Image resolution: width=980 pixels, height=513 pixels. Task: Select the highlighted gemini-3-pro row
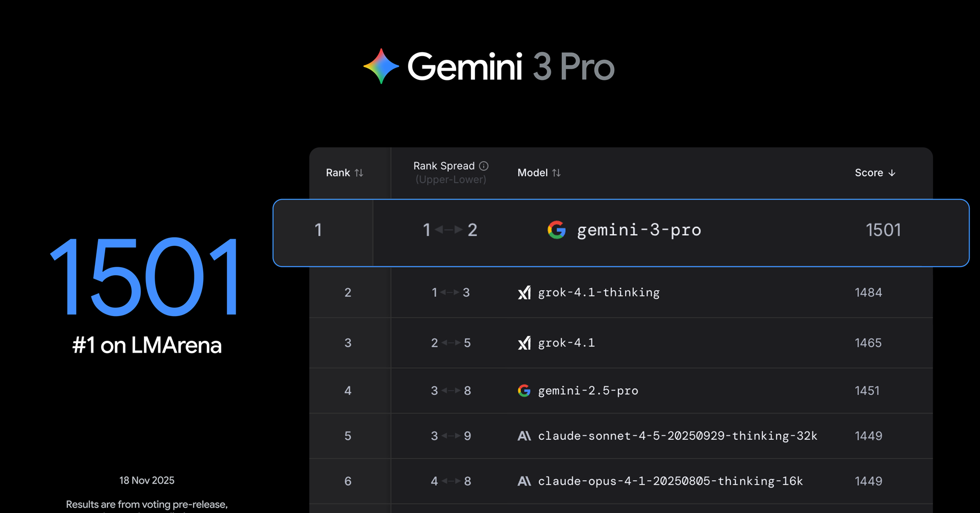point(619,233)
